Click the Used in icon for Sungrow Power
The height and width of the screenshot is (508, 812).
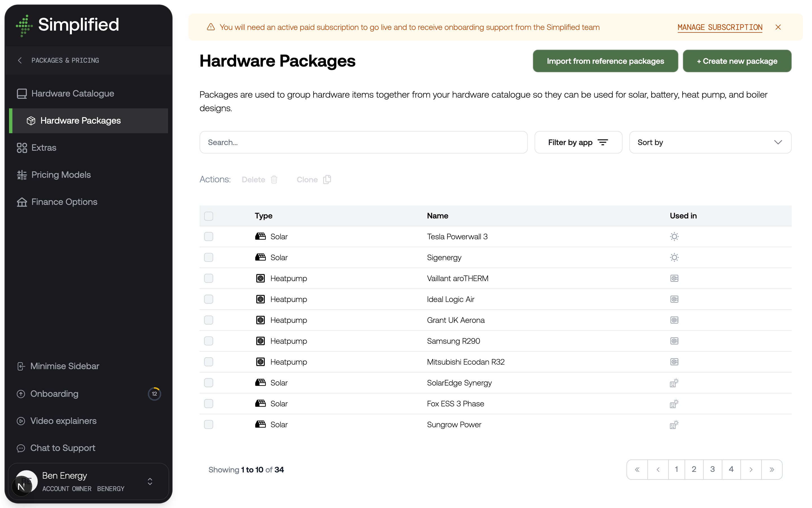pyautogui.click(x=674, y=424)
